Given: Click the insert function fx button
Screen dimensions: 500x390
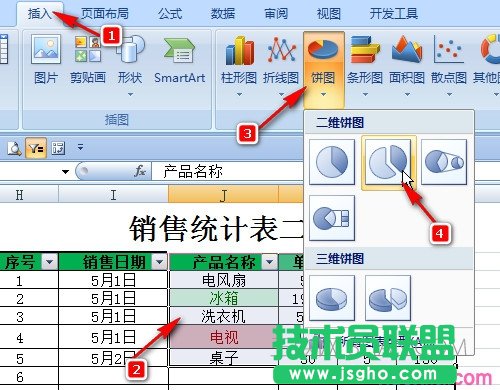Looking at the screenshot, I should (140, 171).
